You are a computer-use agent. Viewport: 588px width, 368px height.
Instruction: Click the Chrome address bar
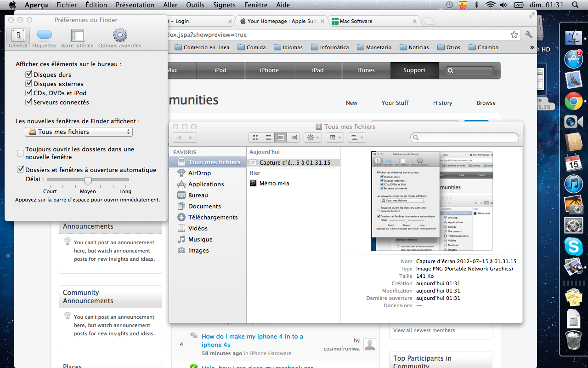(x=338, y=35)
